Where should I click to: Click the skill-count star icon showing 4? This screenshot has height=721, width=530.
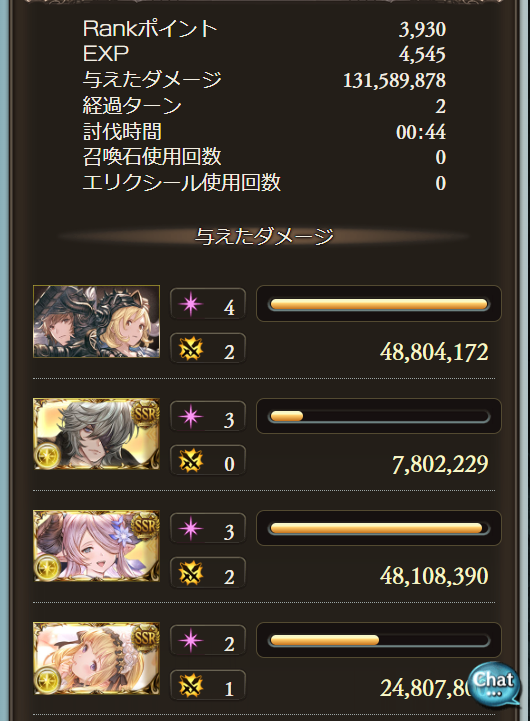(x=191, y=304)
